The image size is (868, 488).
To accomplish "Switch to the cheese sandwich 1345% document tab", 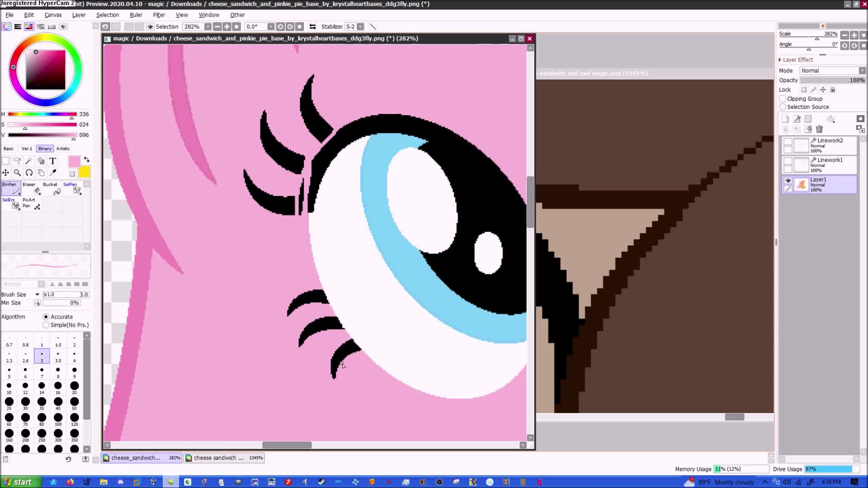I will (224, 458).
